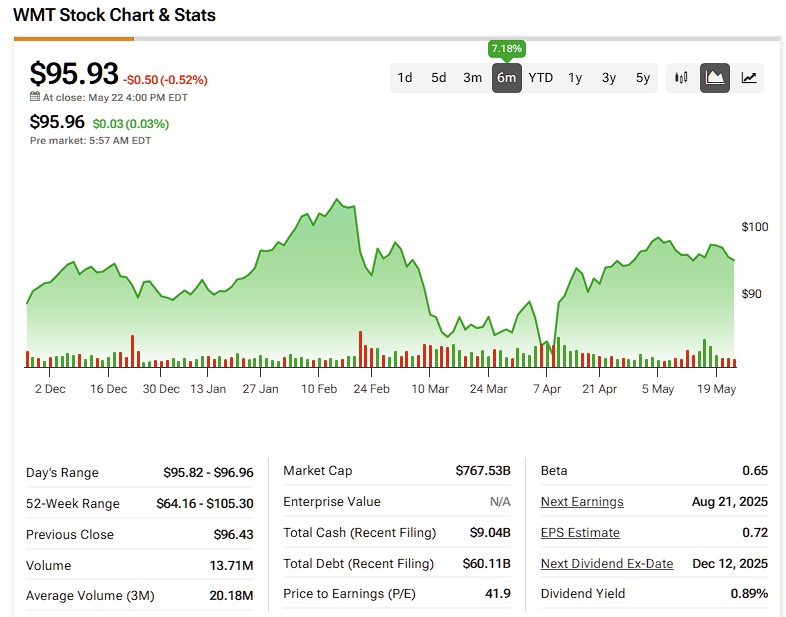
Task: Click the $0.03 (0.03%) pre-market change
Action: 131,123
